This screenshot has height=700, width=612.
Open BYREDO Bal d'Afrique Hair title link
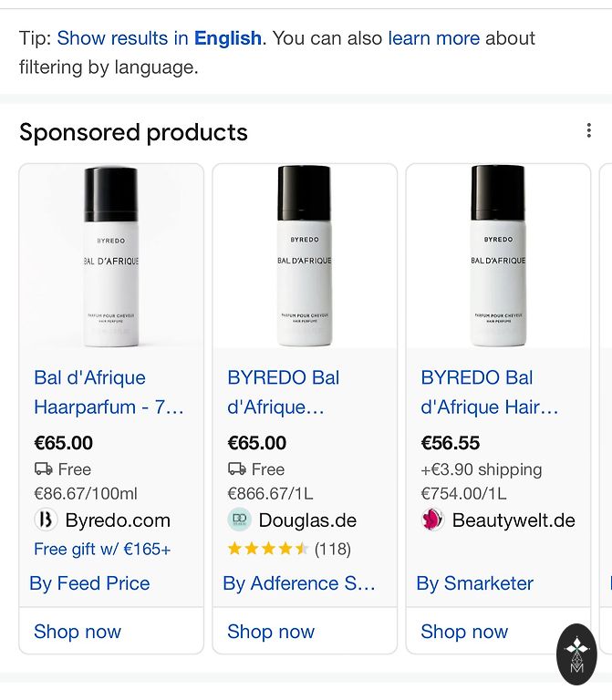point(489,392)
